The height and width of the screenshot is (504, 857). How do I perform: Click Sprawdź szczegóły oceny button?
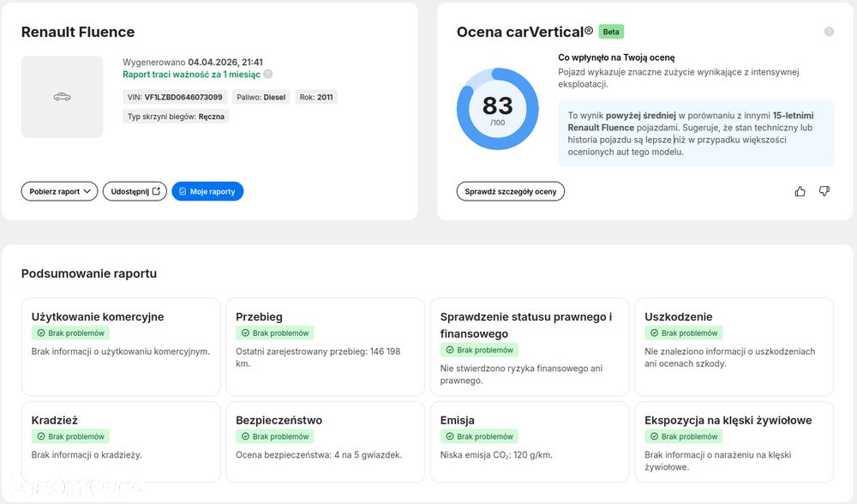(x=510, y=191)
